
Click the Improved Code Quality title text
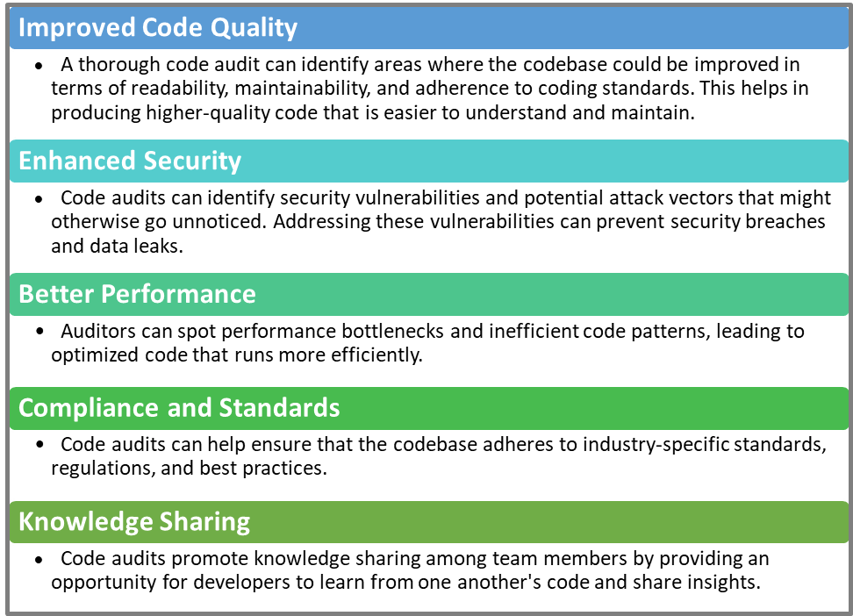coord(157,27)
